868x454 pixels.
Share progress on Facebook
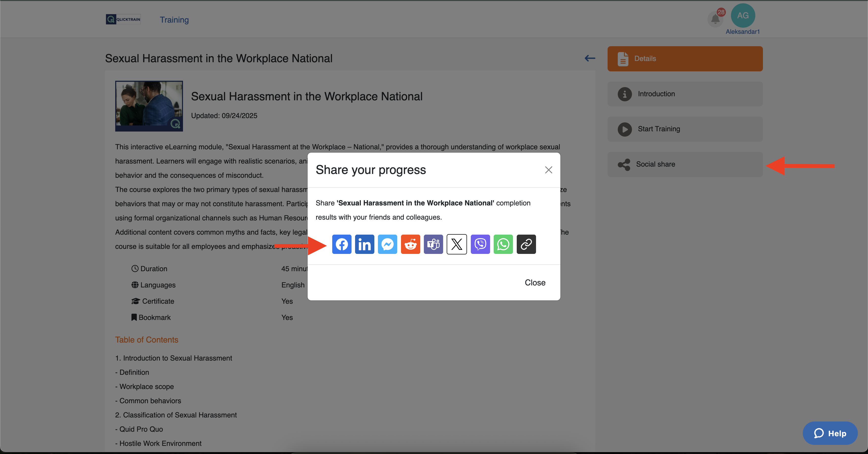[x=342, y=244]
